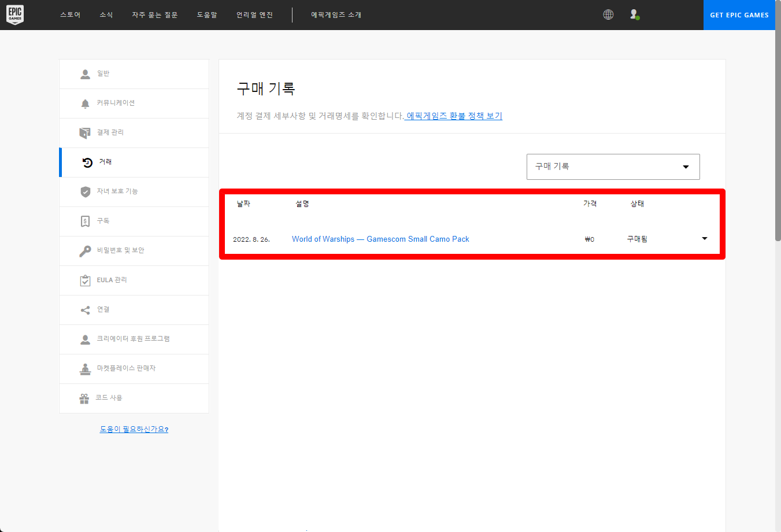Click the 커뮤니케이션 bell icon
The image size is (781, 532).
pyautogui.click(x=85, y=104)
